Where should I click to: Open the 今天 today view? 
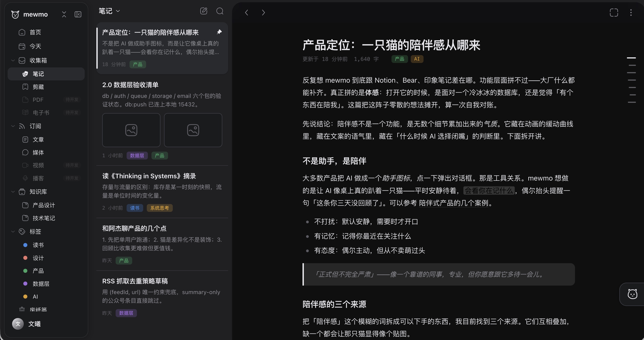point(46,46)
